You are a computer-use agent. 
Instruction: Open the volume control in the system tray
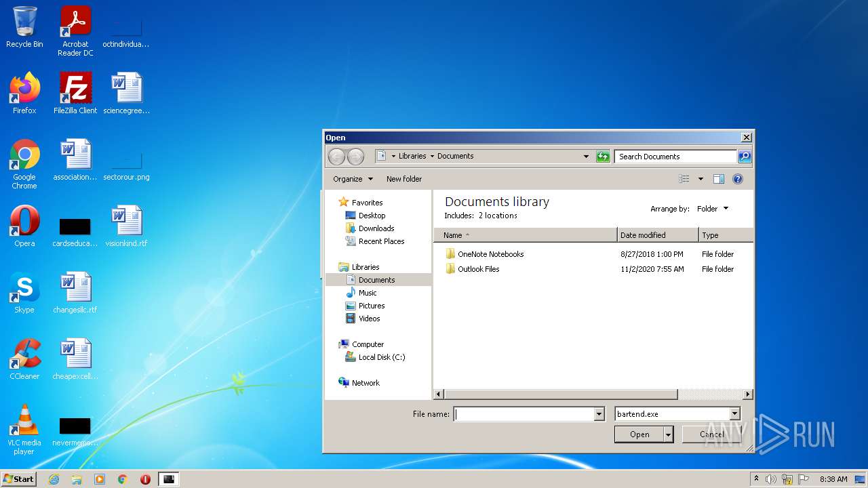click(x=771, y=479)
